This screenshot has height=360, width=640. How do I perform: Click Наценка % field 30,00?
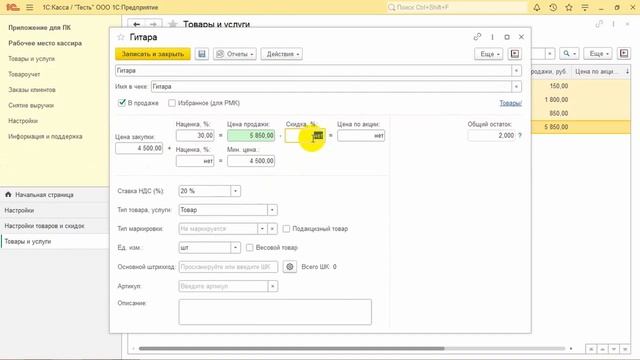195,136
